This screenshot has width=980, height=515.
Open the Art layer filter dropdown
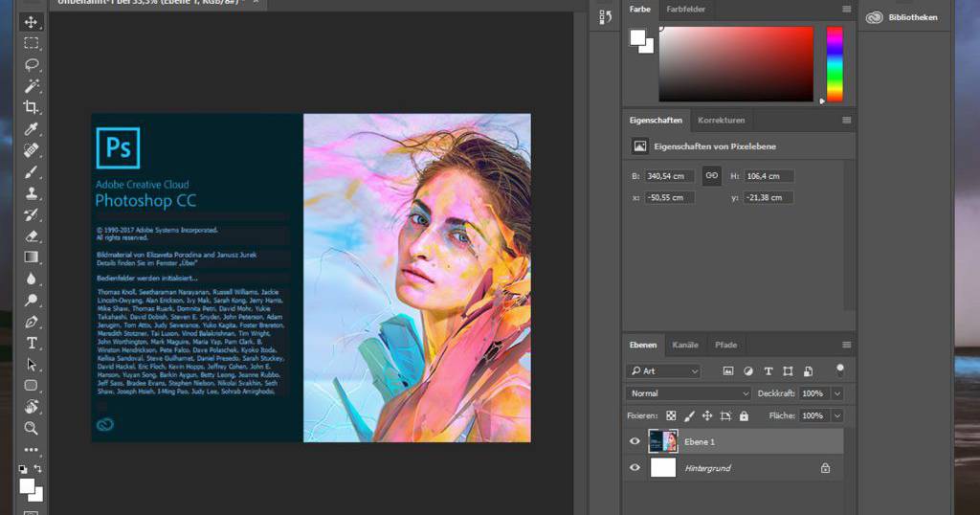coord(664,370)
